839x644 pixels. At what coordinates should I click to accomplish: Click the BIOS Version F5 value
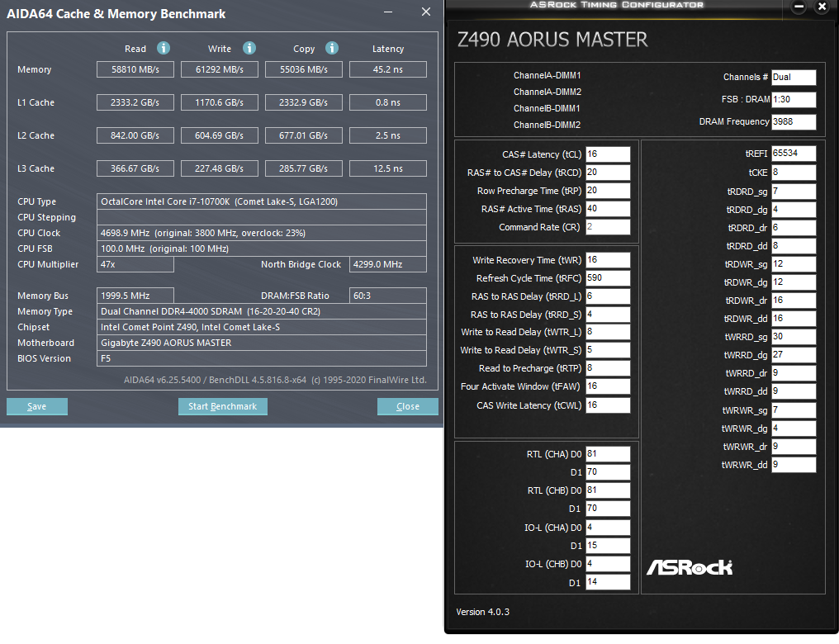262,358
